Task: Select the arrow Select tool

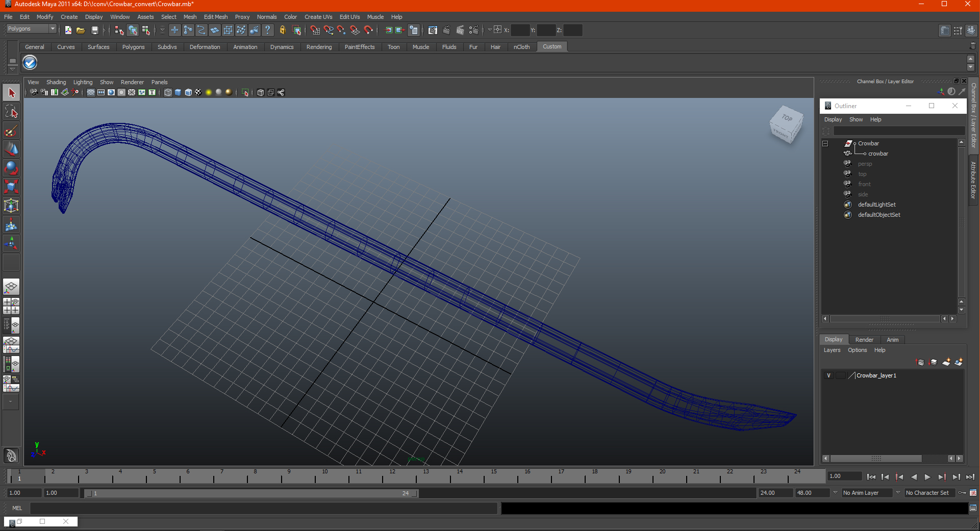Action: [x=11, y=93]
